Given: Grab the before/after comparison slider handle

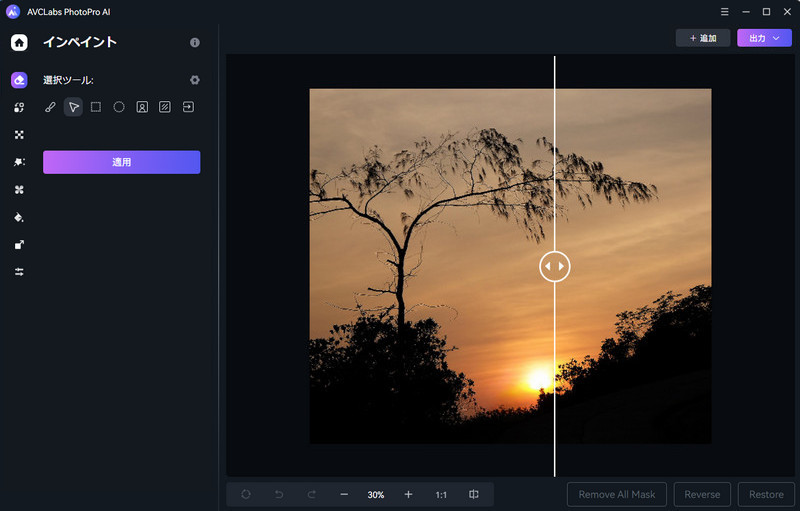Looking at the screenshot, I should (555, 266).
